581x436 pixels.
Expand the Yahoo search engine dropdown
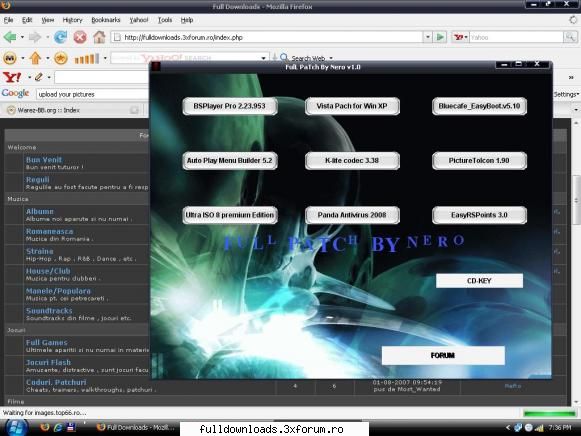(x=466, y=37)
